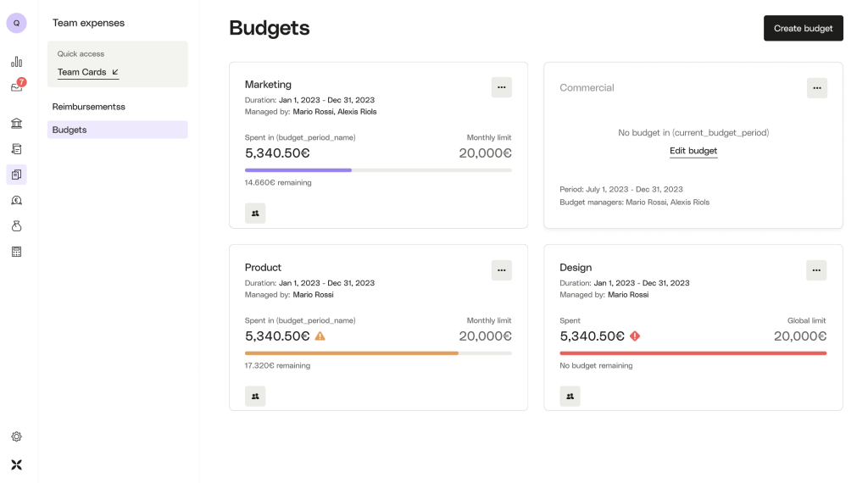Click the money bag sidebar icon
The image size is (868, 483).
(x=16, y=226)
